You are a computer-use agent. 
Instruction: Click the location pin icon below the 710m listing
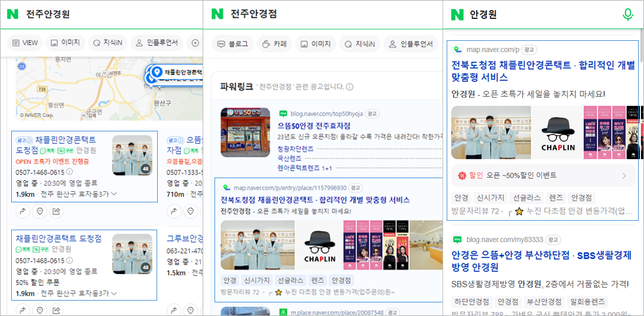point(191,211)
